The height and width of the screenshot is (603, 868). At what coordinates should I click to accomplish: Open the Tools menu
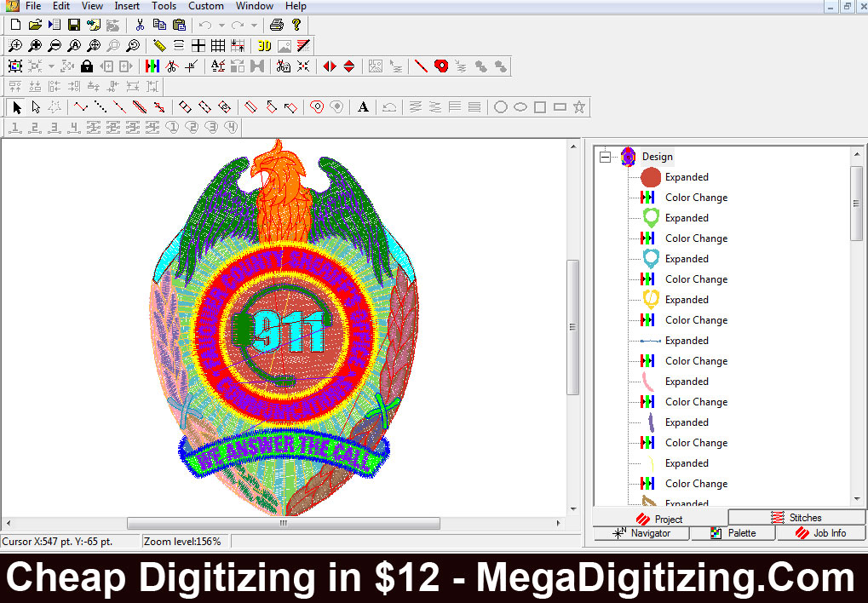tap(164, 6)
